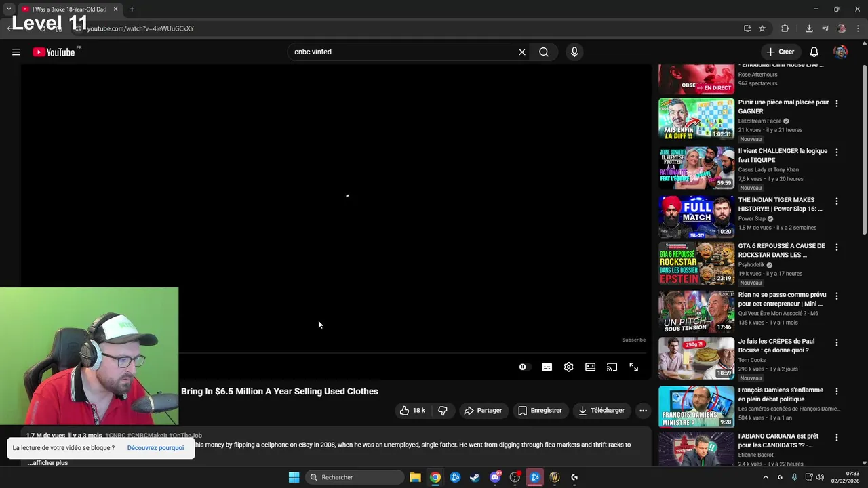The width and height of the screenshot is (868, 488).
Task: Close the I Was a Broke browser tab
Action: click(115, 9)
